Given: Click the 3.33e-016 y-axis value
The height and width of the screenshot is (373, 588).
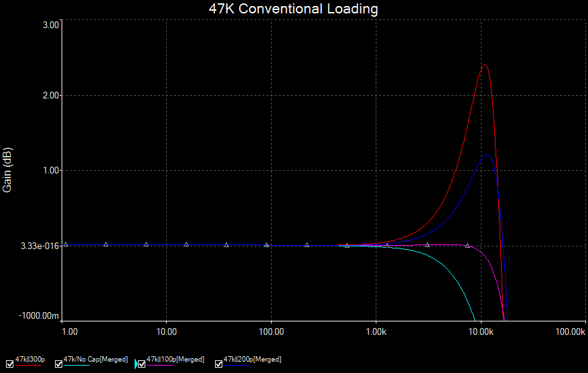Looking at the screenshot, I should pos(40,246).
